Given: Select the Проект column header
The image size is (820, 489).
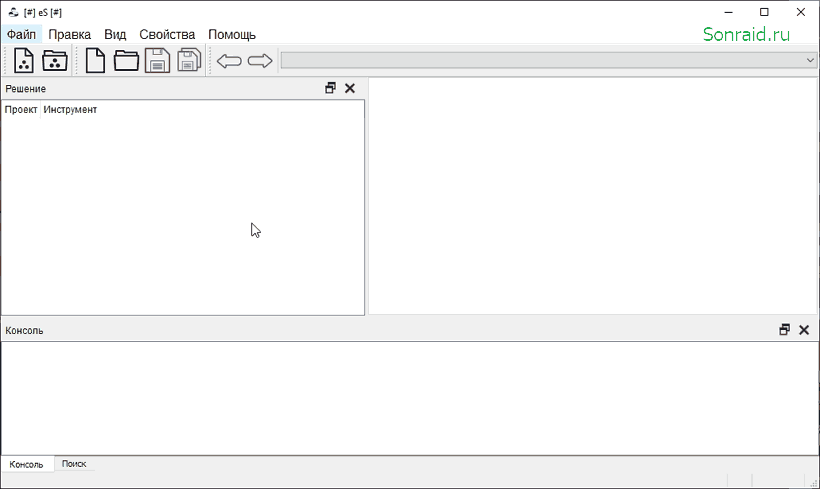Looking at the screenshot, I should coord(21,109).
